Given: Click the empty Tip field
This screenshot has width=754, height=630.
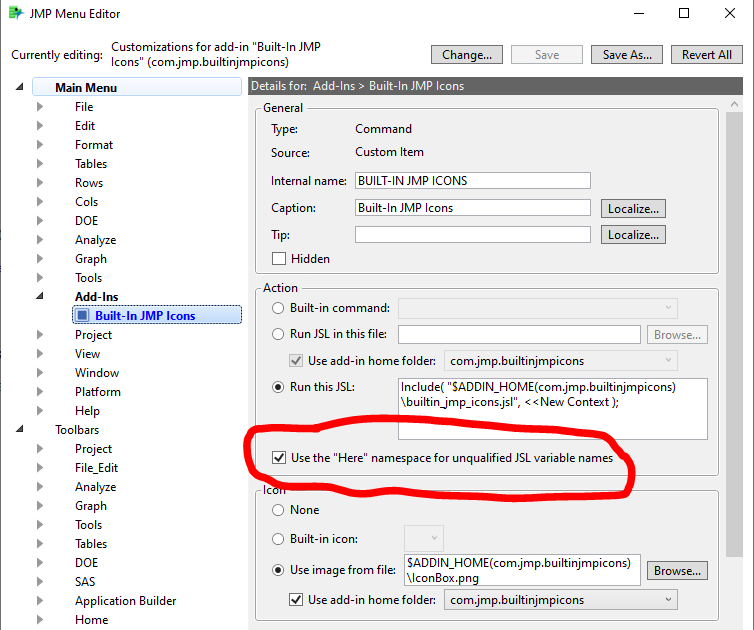Looking at the screenshot, I should (x=473, y=235).
